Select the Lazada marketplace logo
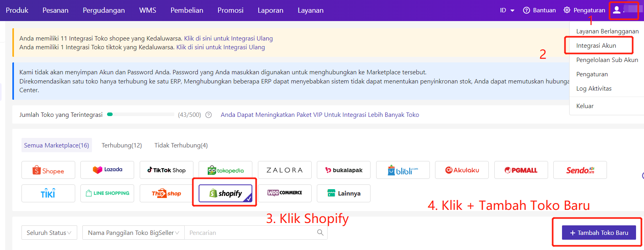The image size is (644, 250). coord(107,170)
